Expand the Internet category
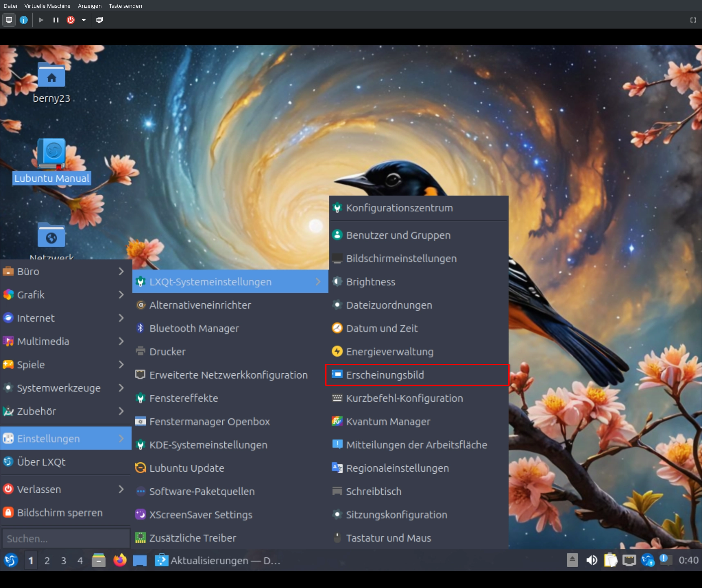 tap(66, 318)
